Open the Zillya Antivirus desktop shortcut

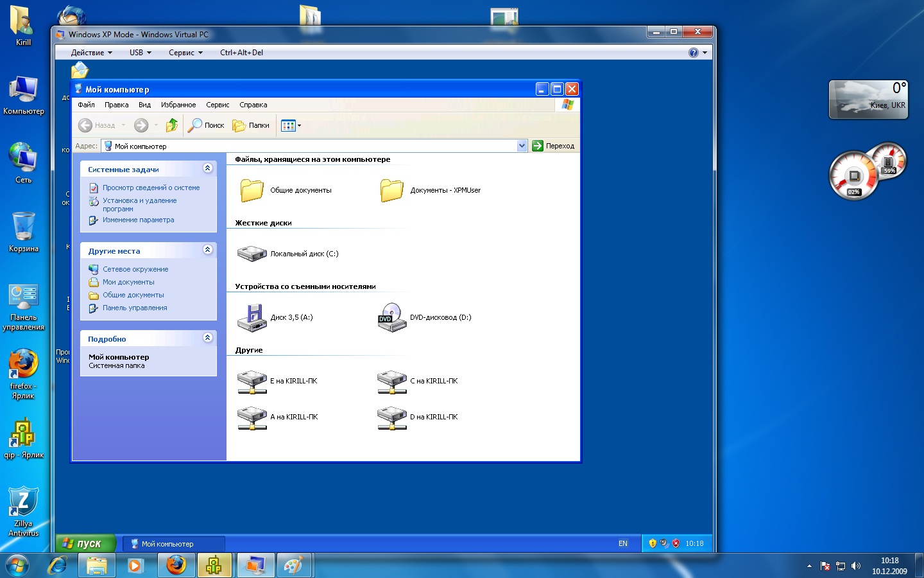(24, 511)
